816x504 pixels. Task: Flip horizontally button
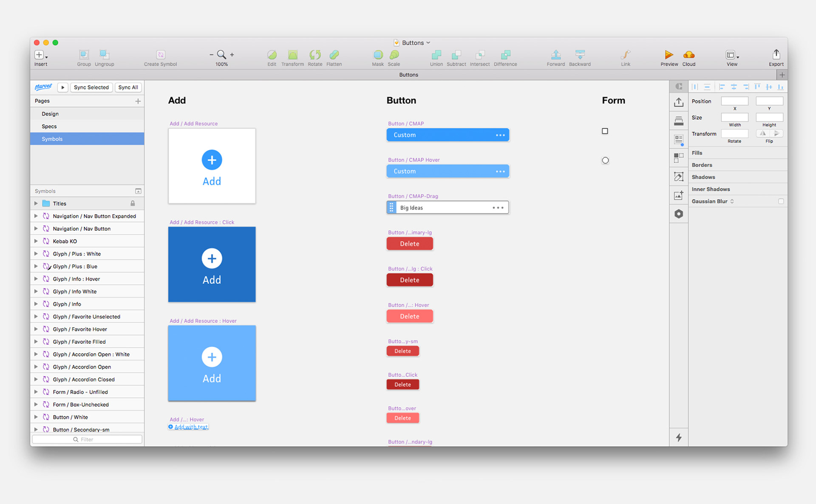(763, 133)
